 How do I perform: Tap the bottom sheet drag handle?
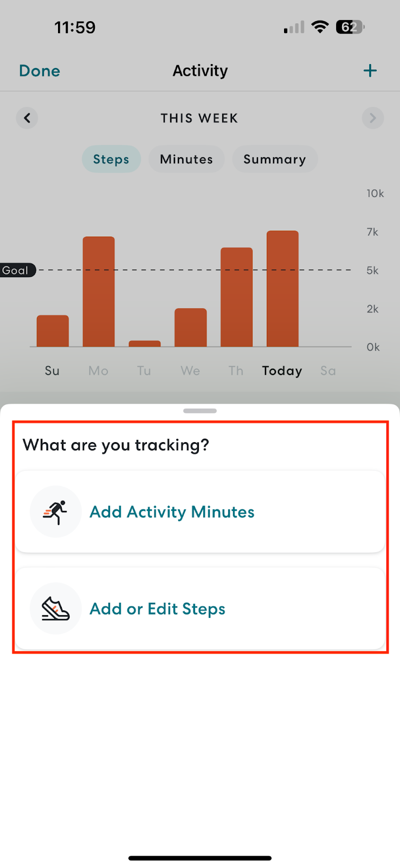(x=200, y=411)
